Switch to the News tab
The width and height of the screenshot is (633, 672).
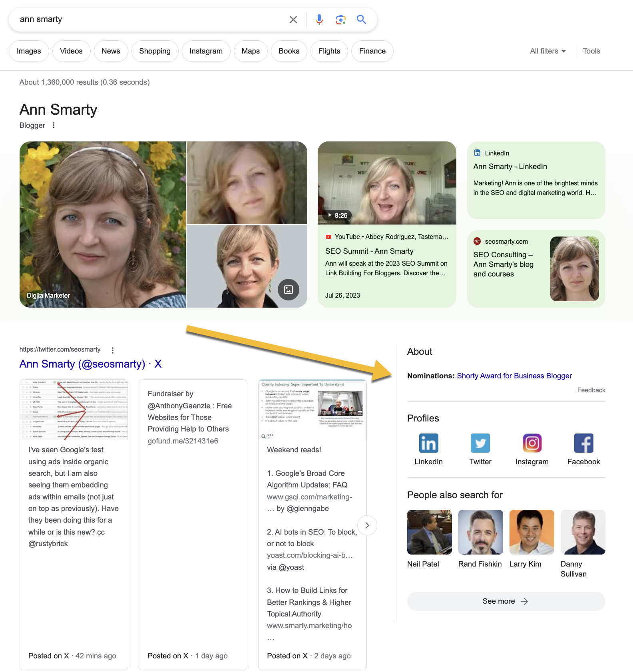(111, 51)
